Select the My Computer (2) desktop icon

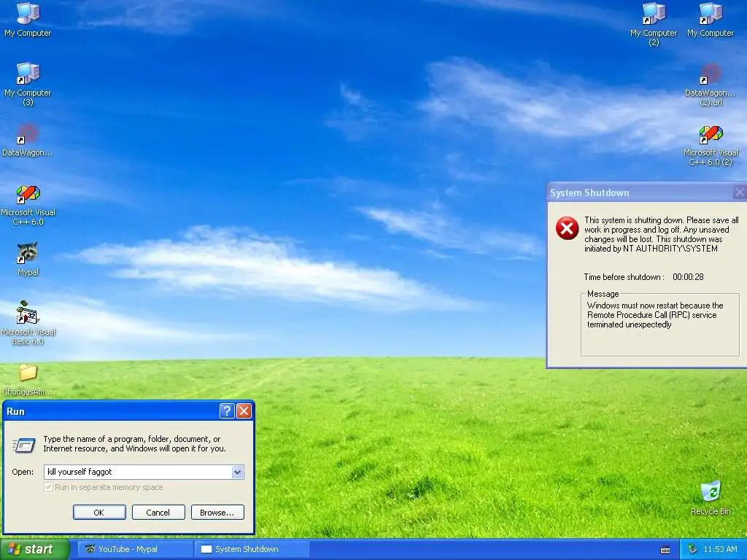click(654, 24)
